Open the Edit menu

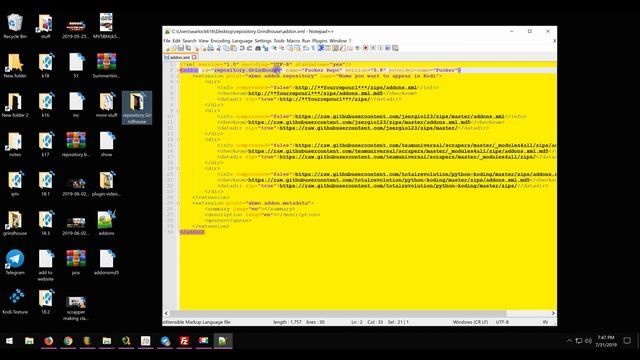click(176, 41)
